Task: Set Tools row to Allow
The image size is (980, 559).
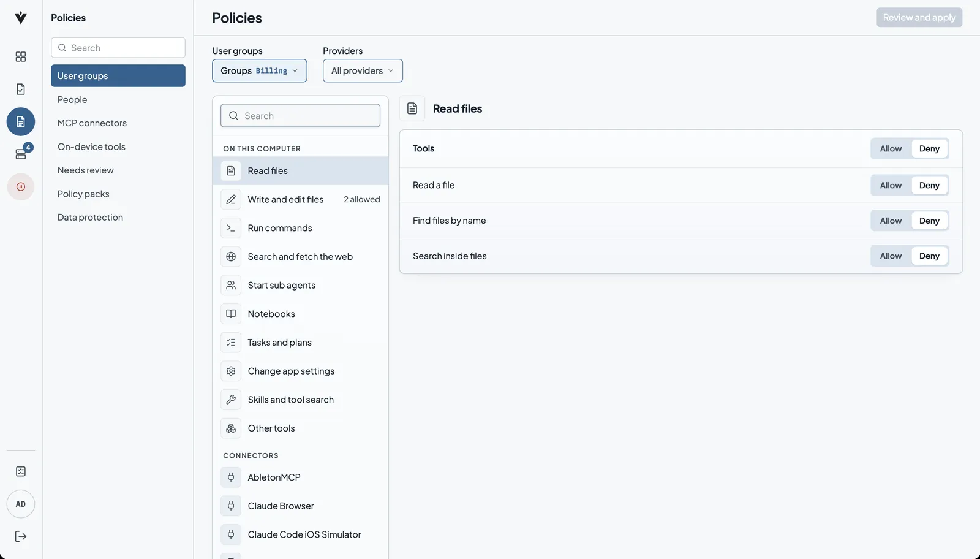Action: tap(891, 148)
